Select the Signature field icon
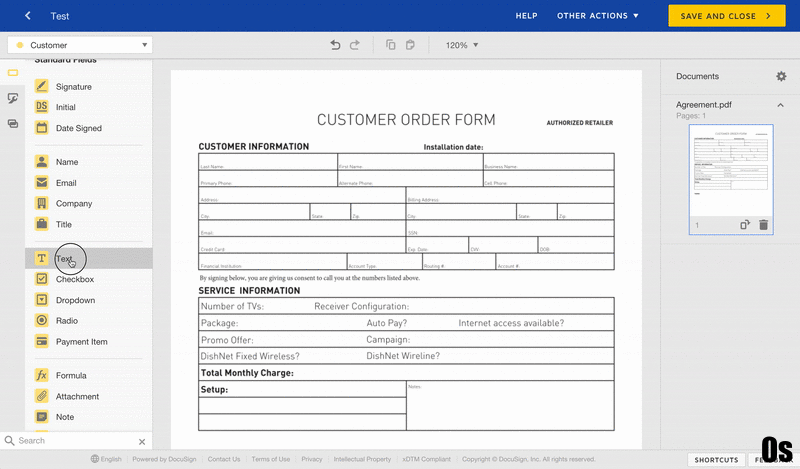This screenshot has width=800, height=469. (x=42, y=87)
